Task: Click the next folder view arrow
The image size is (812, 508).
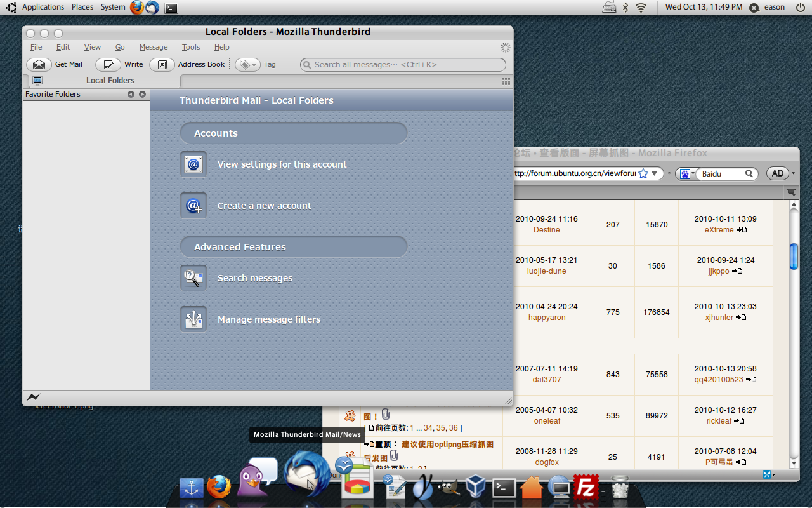Action: tap(142, 94)
